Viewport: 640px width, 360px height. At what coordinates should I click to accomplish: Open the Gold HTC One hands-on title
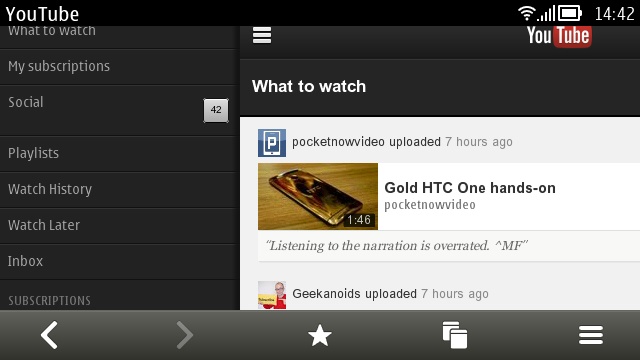click(x=470, y=188)
